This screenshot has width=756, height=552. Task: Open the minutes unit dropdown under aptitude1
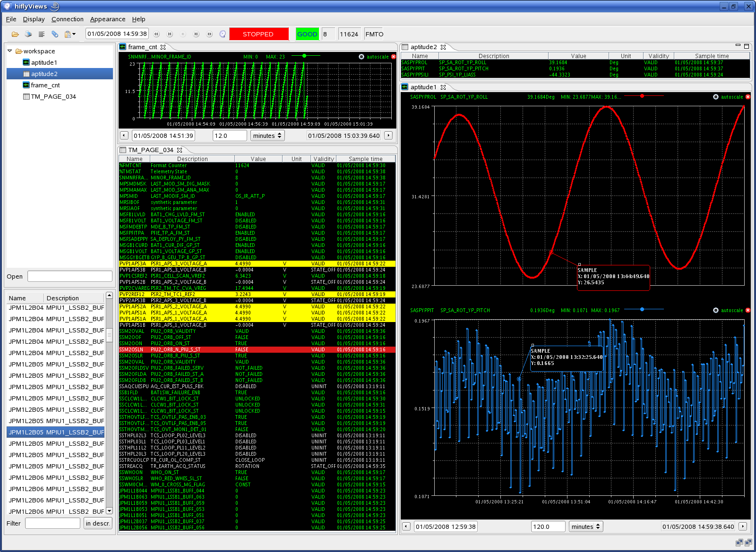click(x=586, y=527)
